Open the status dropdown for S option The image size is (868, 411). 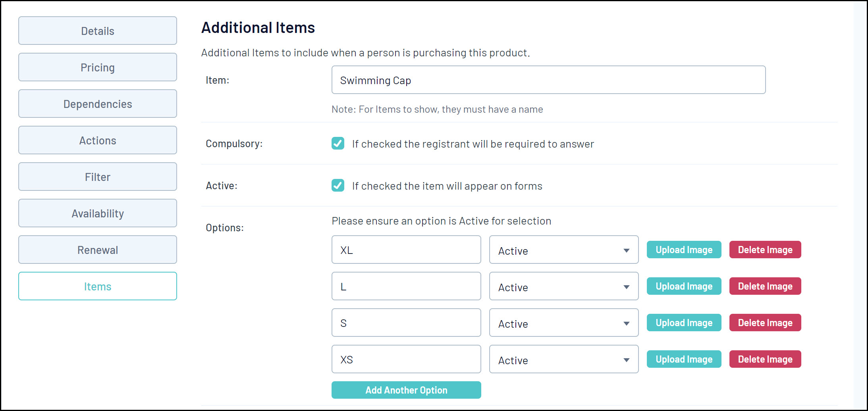[563, 323]
